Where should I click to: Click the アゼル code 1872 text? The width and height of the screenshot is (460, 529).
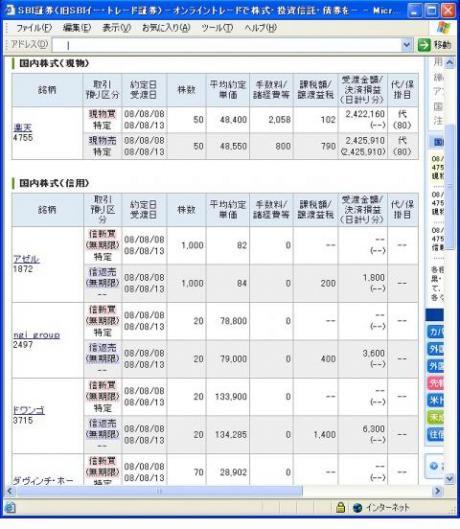(x=23, y=269)
